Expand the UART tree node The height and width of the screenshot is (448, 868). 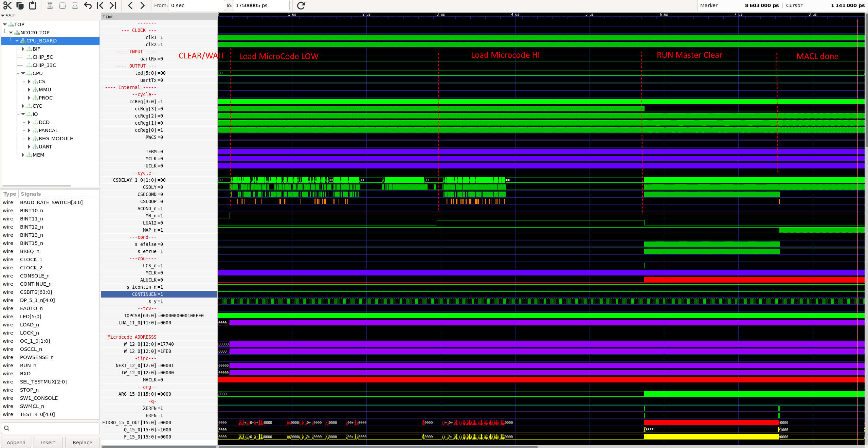pos(29,147)
